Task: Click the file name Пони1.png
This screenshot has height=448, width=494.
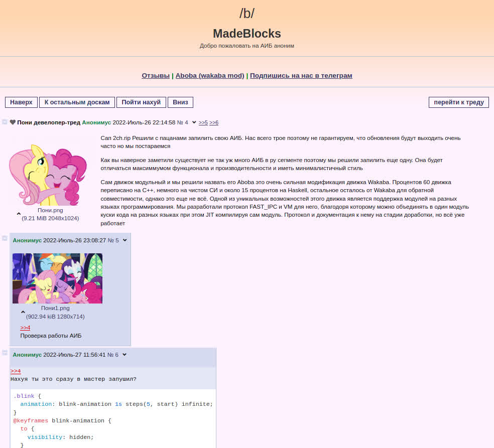Action: [55, 308]
